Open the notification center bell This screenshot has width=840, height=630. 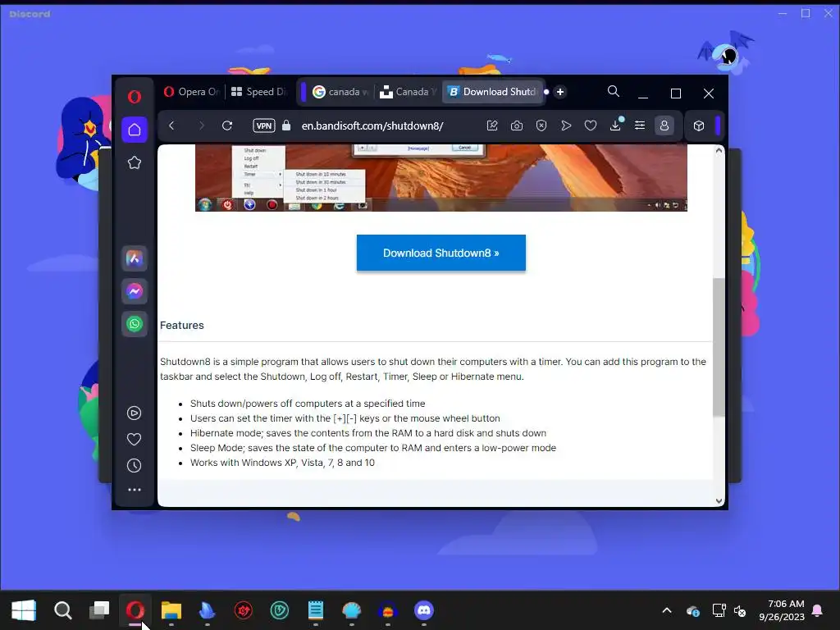pos(818,610)
